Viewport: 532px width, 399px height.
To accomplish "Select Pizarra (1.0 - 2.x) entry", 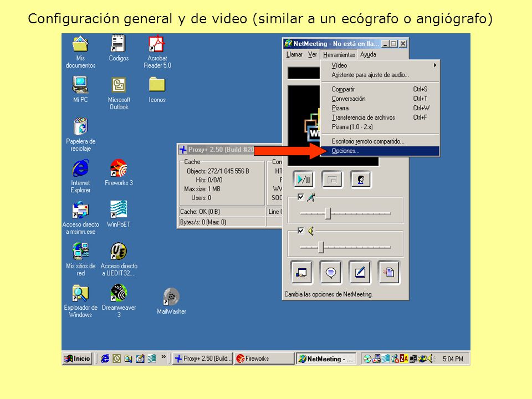I will pos(380,127).
